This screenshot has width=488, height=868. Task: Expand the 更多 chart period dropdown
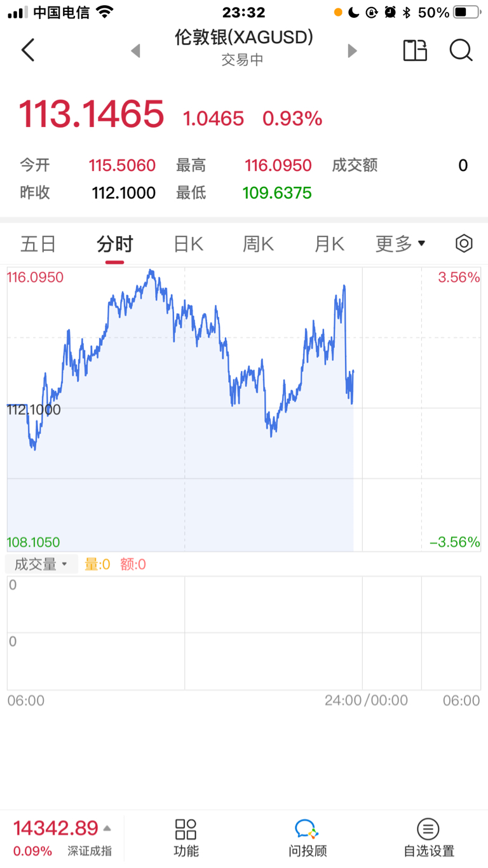tap(400, 243)
